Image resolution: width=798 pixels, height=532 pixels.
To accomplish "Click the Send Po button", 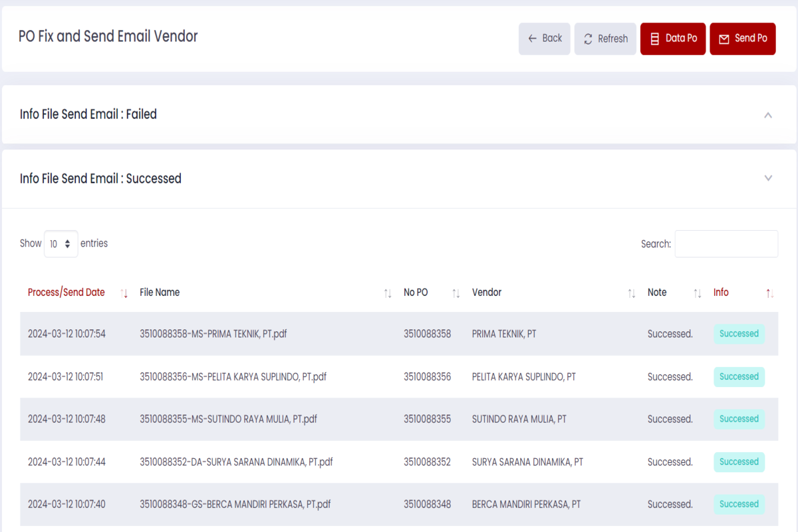I will pos(742,39).
